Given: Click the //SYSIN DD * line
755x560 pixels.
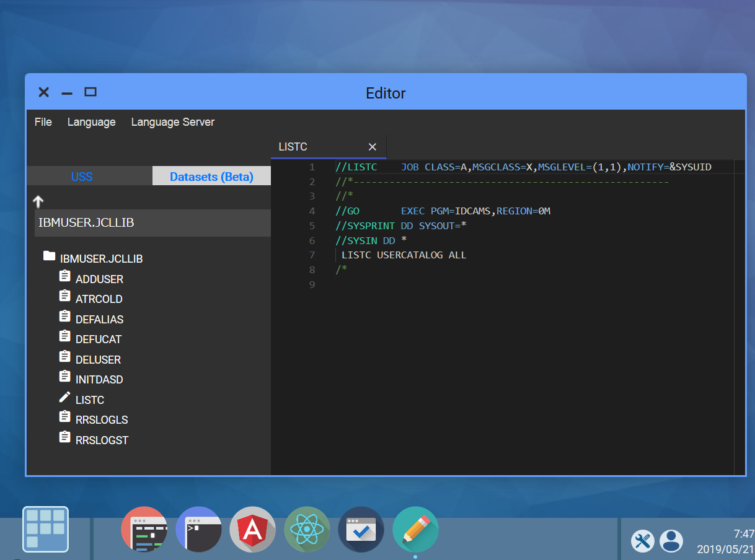Looking at the screenshot, I should pyautogui.click(x=371, y=240).
